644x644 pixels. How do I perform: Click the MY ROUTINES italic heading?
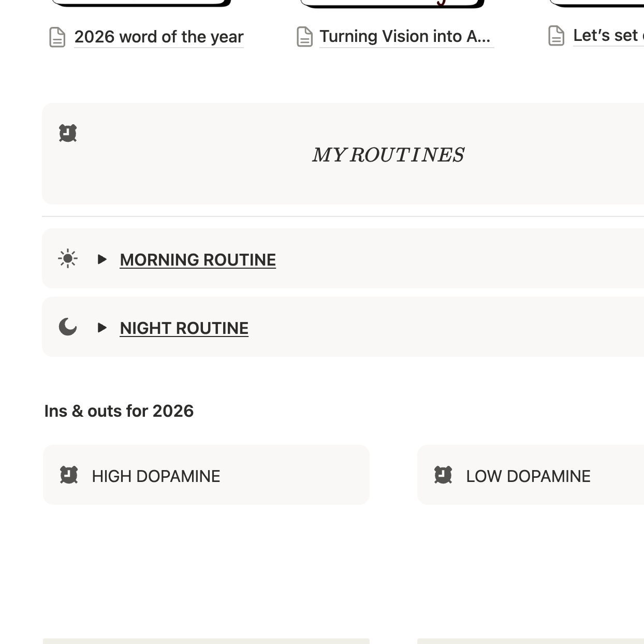388,155
